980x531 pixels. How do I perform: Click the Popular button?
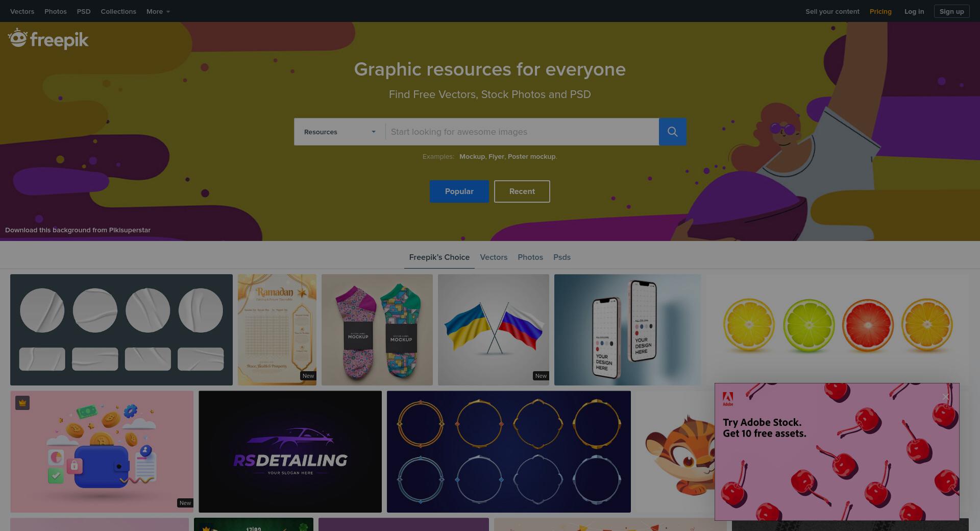[x=459, y=191]
